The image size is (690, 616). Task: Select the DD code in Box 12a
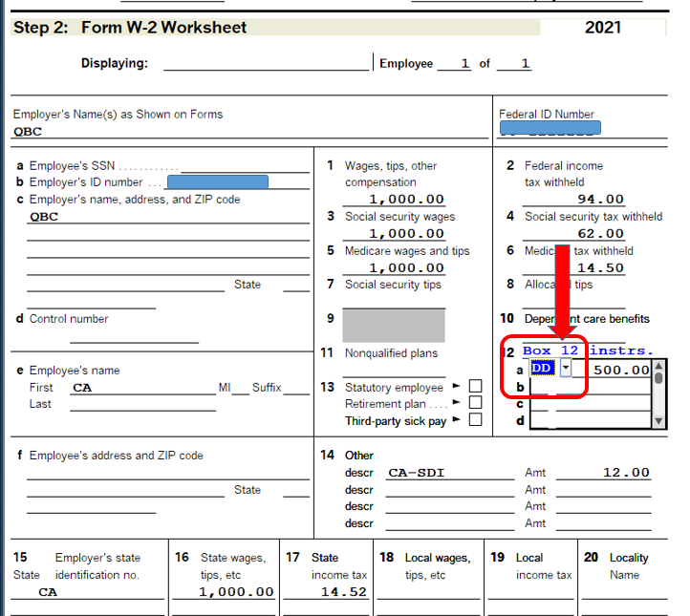click(543, 368)
